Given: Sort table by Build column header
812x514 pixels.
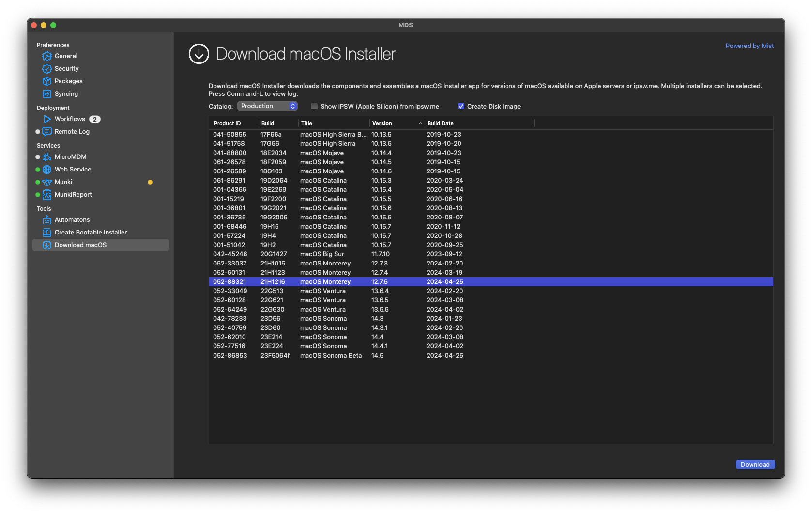Looking at the screenshot, I should point(278,123).
